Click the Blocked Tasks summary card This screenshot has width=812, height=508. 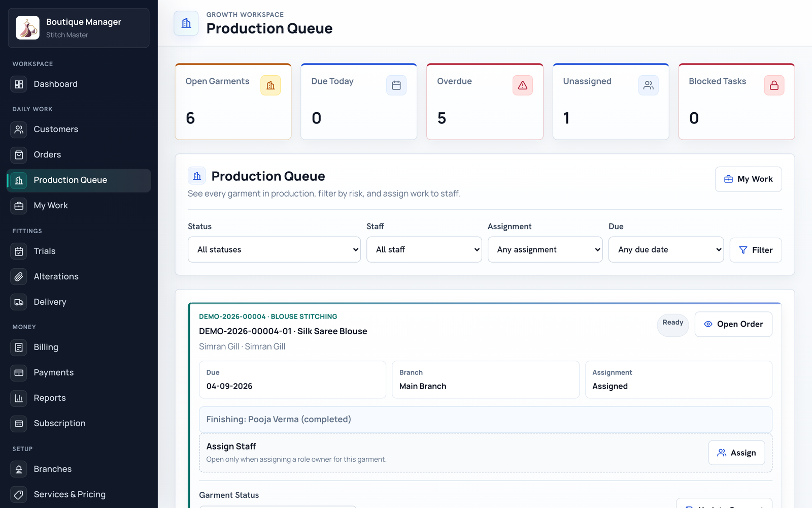pyautogui.click(x=736, y=102)
